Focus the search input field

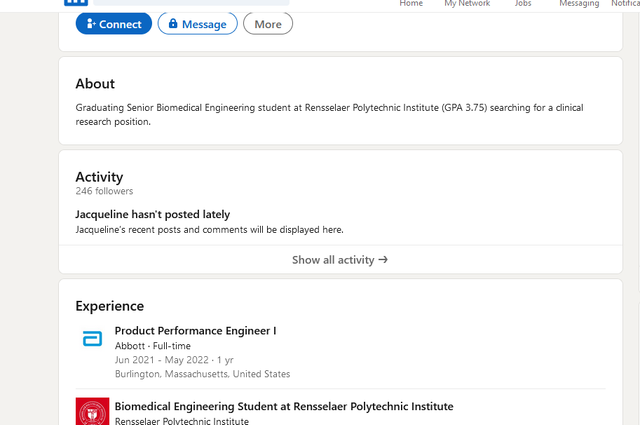(x=191, y=2)
